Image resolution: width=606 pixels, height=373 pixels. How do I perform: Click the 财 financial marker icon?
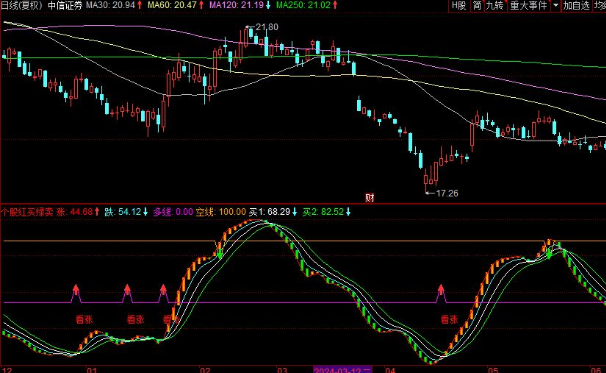(x=369, y=198)
